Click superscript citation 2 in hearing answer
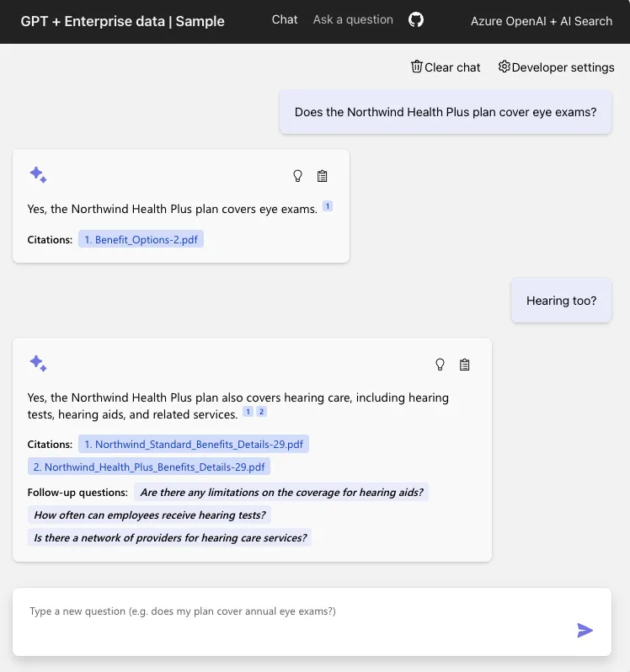630x672 pixels. point(261,412)
